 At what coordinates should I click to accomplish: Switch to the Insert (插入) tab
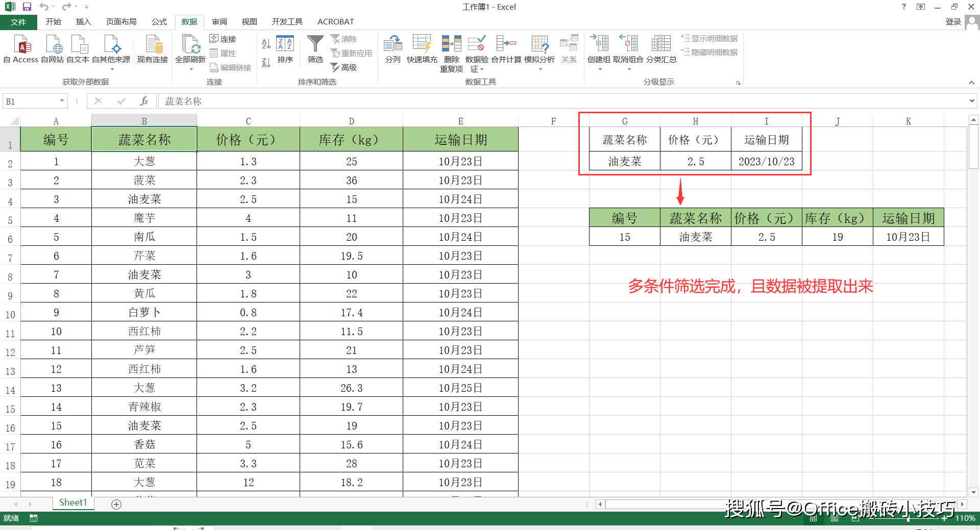click(x=83, y=22)
